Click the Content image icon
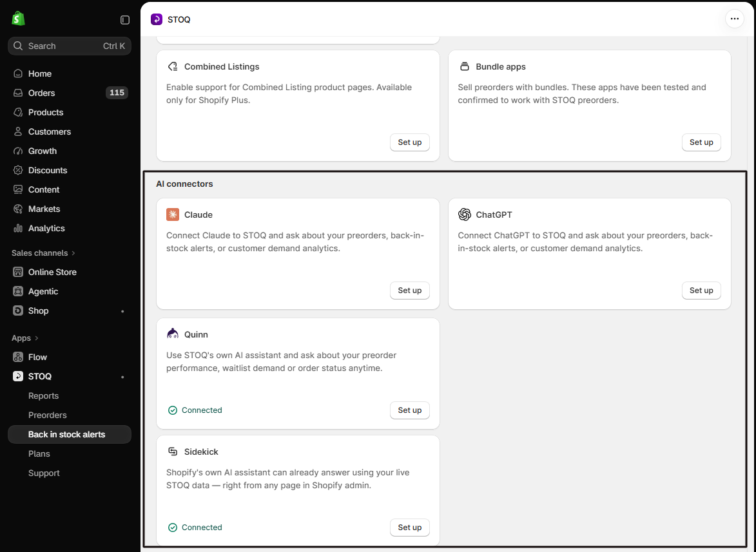The width and height of the screenshot is (756, 552). point(18,189)
